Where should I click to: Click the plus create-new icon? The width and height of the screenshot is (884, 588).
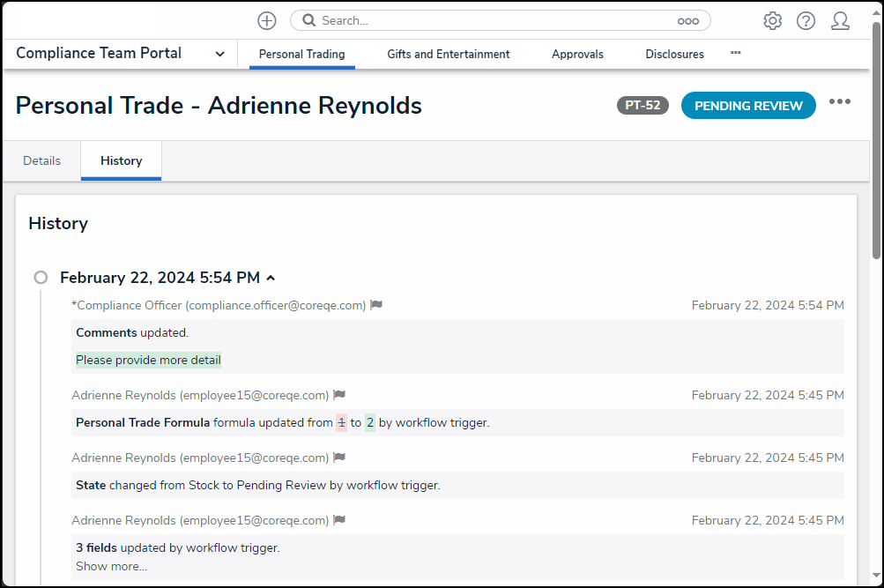pyautogui.click(x=267, y=20)
